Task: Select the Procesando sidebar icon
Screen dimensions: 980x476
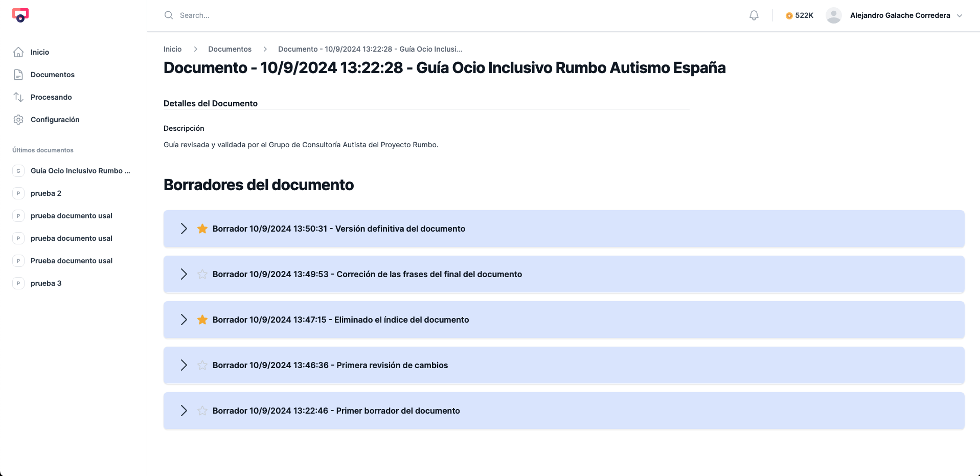Action: point(18,97)
